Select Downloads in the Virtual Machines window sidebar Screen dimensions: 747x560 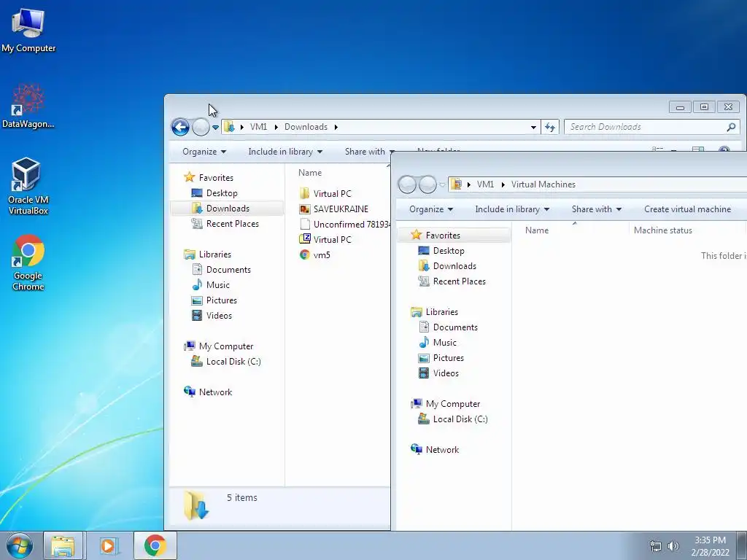click(454, 266)
